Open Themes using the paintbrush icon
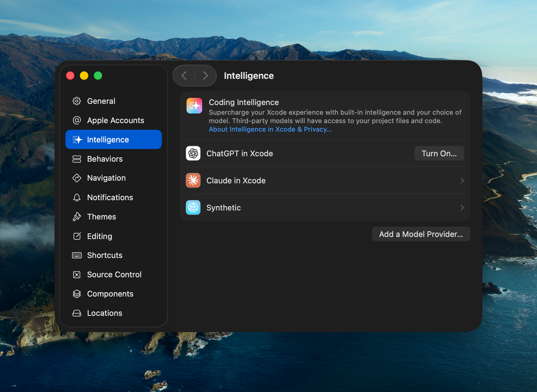 click(x=77, y=216)
